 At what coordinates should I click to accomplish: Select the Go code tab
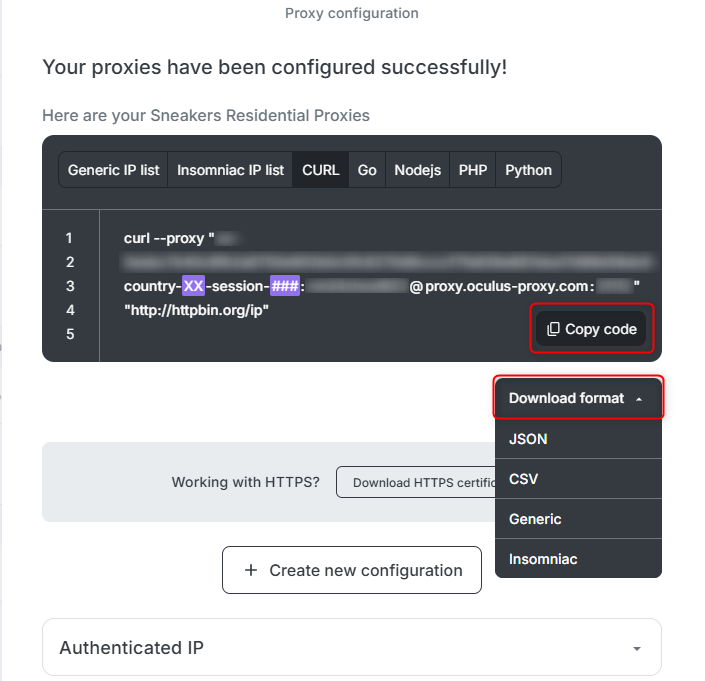tap(367, 170)
